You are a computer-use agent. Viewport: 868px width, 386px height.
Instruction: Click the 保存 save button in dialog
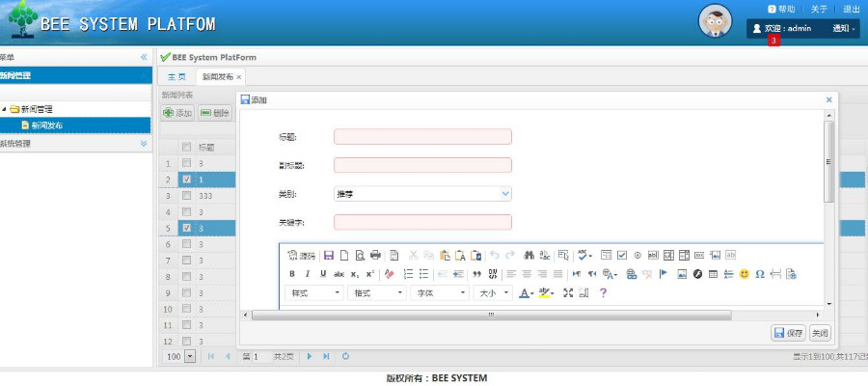789,333
